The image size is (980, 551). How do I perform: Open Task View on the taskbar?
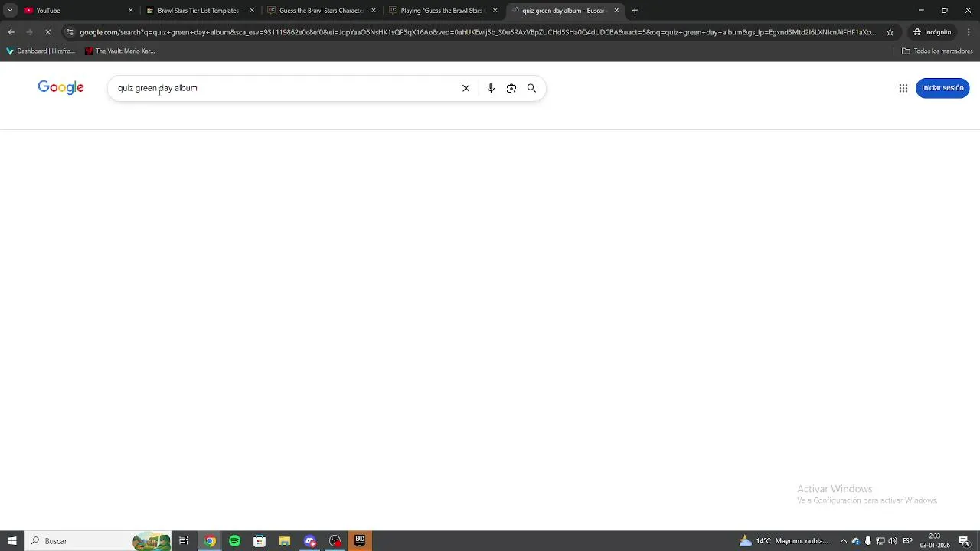(184, 541)
